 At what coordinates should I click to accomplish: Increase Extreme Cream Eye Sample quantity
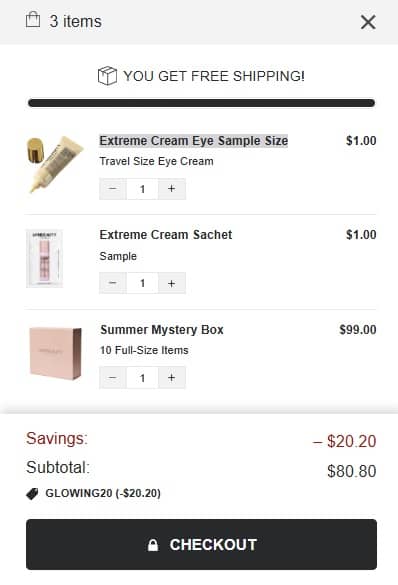click(x=172, y=189)
